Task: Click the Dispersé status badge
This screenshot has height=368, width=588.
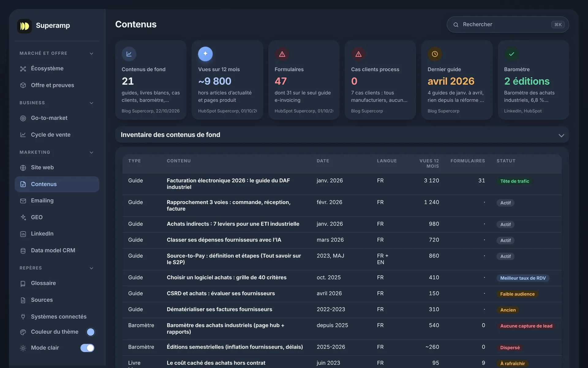Action: click(510, 348)
